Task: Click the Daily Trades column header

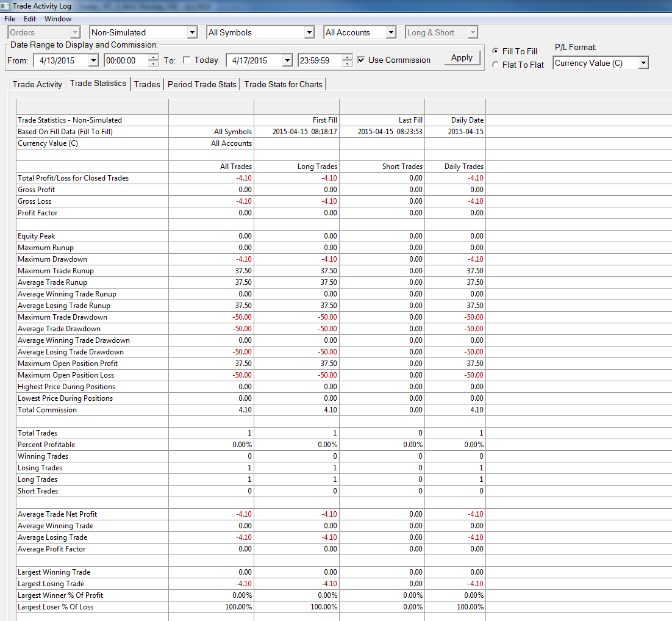Action: [464, 167]
